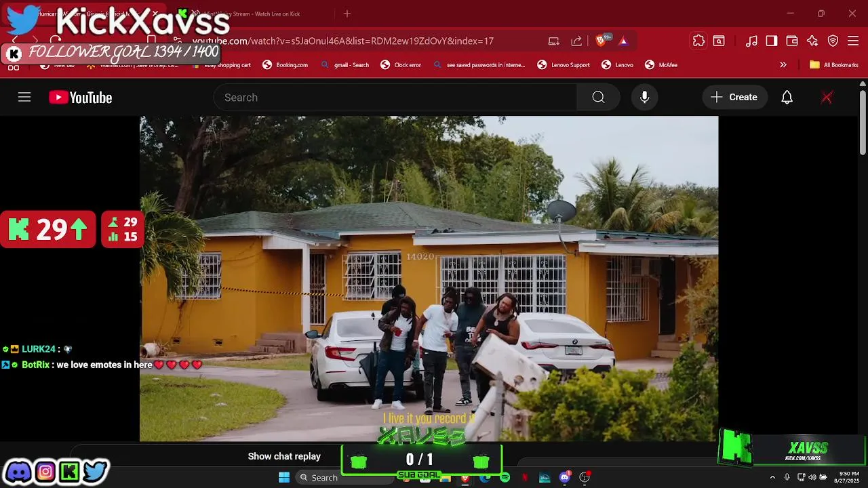Open a new browser tab with plus
The width and height of the screenshot is (868, 488).
(347, 14)
